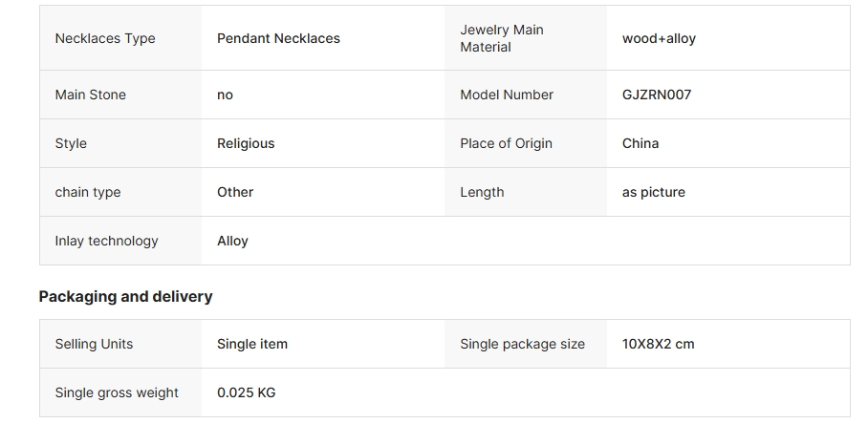The width and height of the screenshot is (868, 445).
Task: Click the Inlay technology label
Action: click(x=106, y=241)
